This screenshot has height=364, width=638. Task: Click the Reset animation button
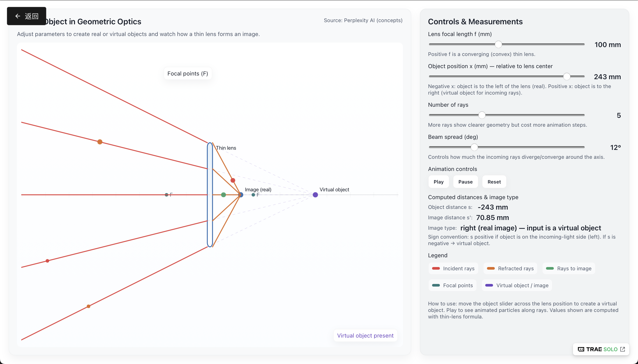pos(494,182)
